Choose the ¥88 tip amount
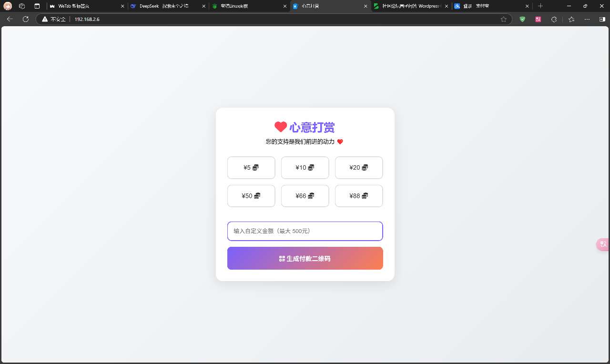The height and width of the screenshot is (364, 610). [x=359, y=196]
